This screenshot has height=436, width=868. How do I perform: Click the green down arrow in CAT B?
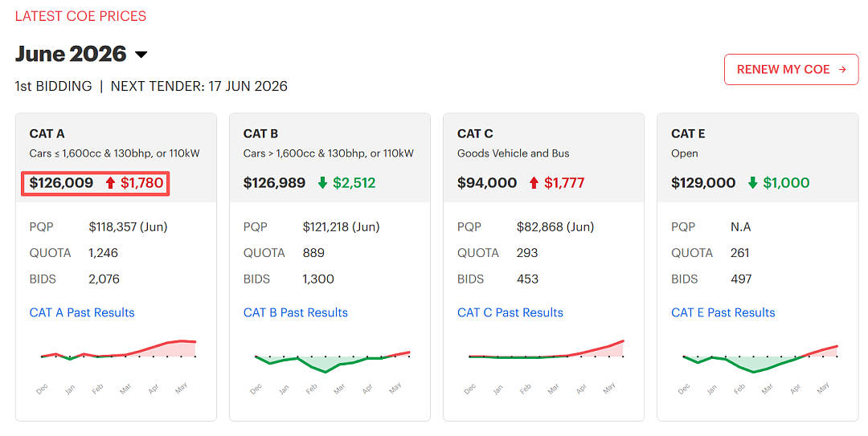(x=322, y=182)
